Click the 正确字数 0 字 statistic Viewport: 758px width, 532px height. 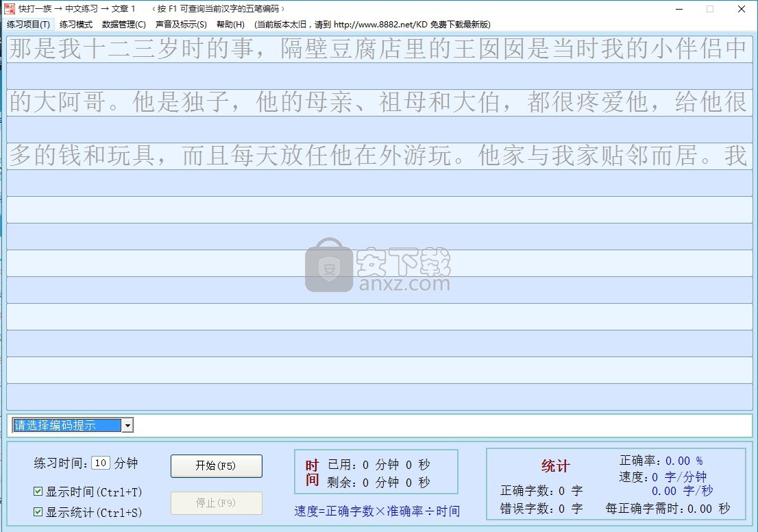541,491
